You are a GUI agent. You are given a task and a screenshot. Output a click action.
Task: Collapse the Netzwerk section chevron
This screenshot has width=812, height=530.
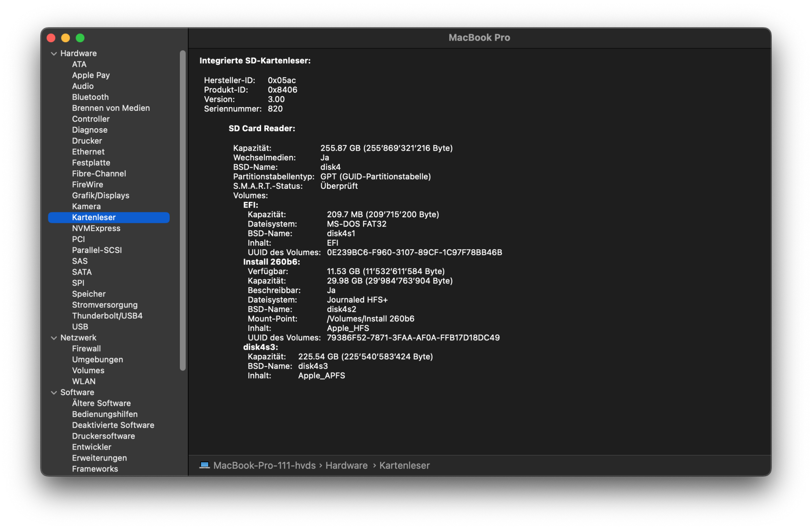[54, 338]
